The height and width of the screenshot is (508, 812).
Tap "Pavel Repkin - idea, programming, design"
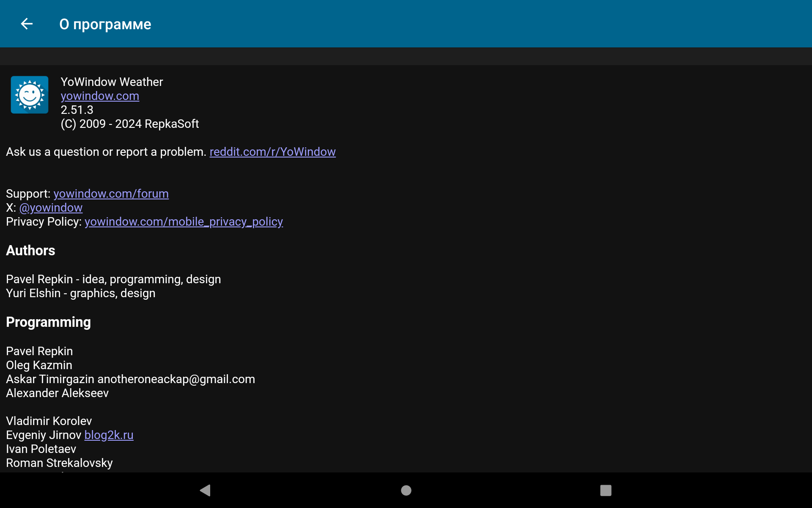113,279
